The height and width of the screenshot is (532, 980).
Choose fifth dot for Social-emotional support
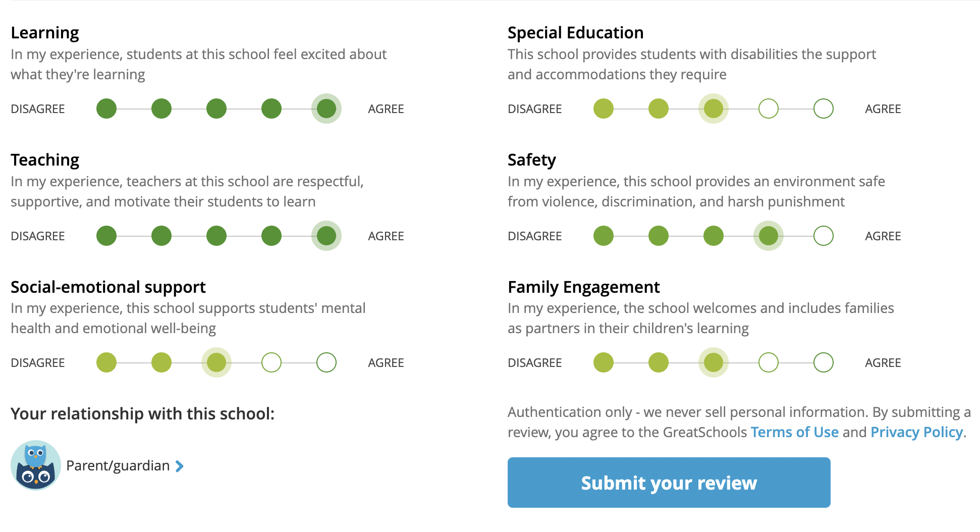pos(326,362)
